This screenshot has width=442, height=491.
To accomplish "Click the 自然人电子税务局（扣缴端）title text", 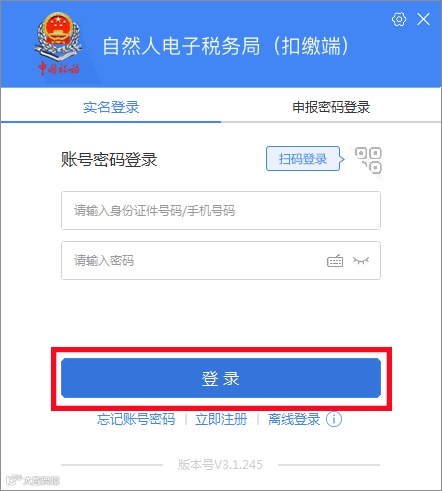I will (226, 46).
